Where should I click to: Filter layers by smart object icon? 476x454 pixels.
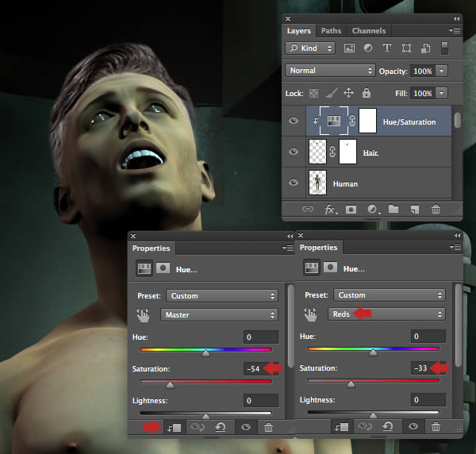[425, 48]
